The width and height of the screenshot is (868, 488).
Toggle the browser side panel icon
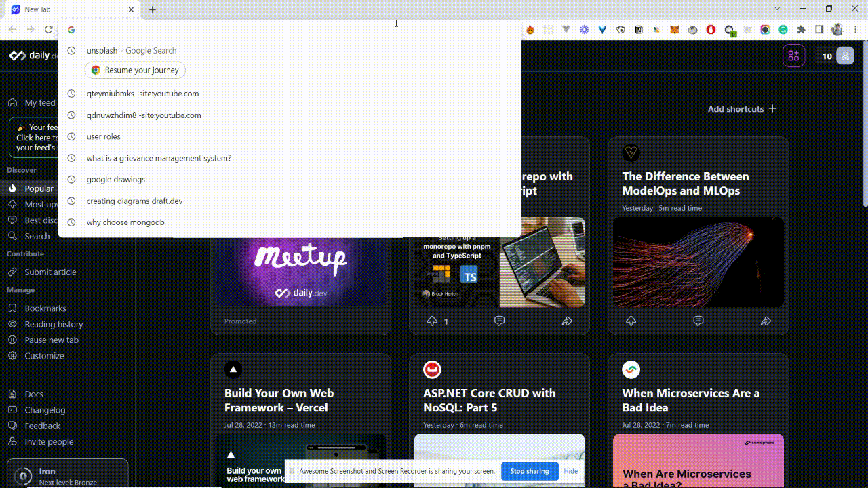coord(819,30)
